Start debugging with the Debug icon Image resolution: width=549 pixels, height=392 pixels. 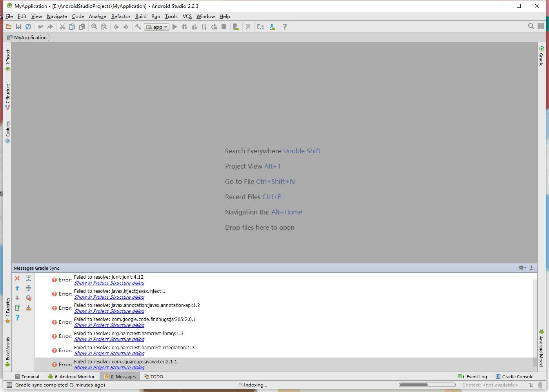point(184,27)
